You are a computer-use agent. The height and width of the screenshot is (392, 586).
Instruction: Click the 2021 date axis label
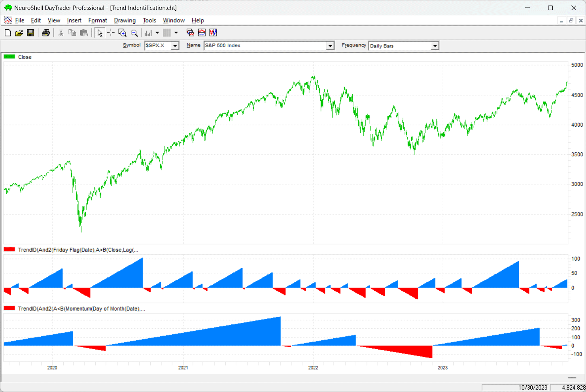coord(183,367)
